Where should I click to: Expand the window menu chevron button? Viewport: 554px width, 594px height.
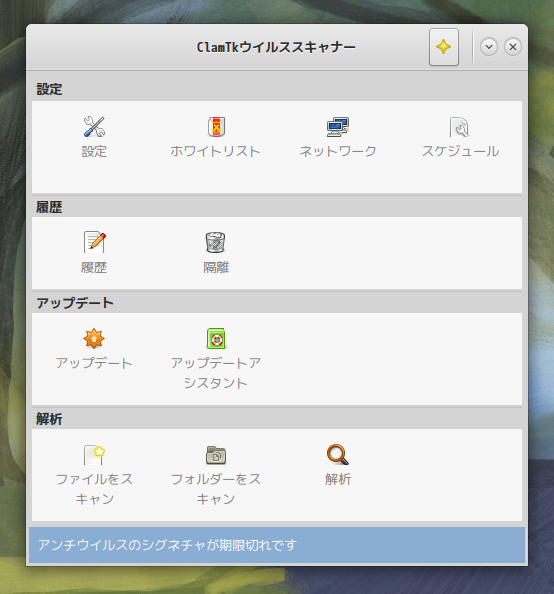click(489, 47)
